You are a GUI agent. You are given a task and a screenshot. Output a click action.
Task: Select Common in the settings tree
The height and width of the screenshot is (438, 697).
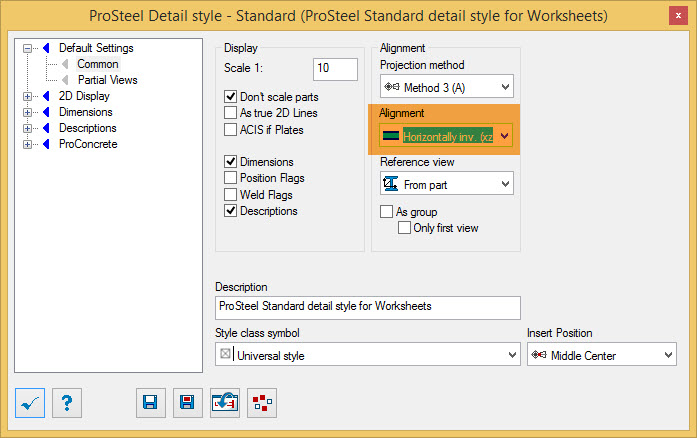tap(98, 64)
